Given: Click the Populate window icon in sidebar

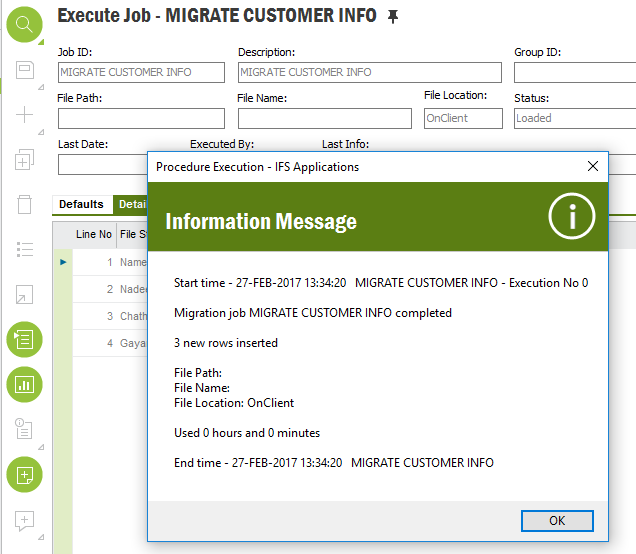Looking at the screenshot, I should [25, 70].
